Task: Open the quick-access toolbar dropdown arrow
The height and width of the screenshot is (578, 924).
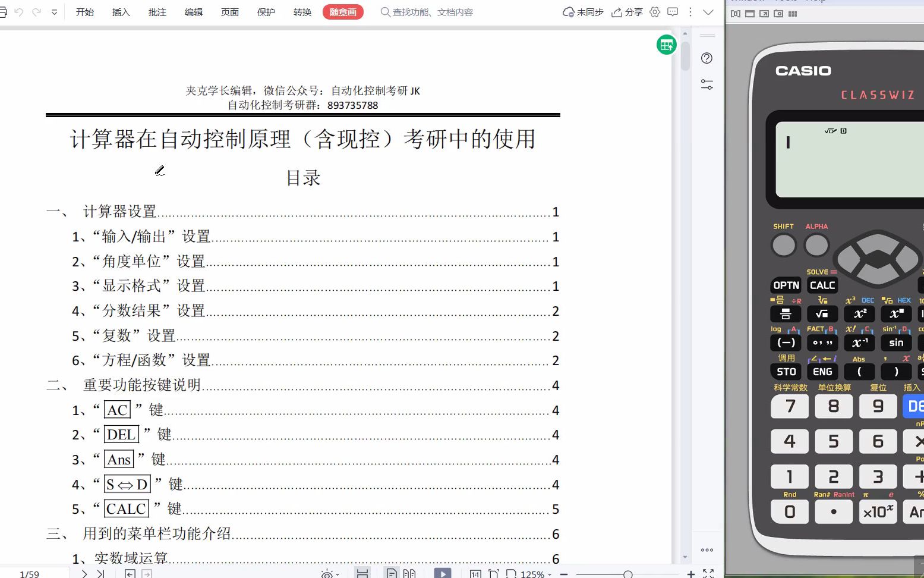Action: 54,12
